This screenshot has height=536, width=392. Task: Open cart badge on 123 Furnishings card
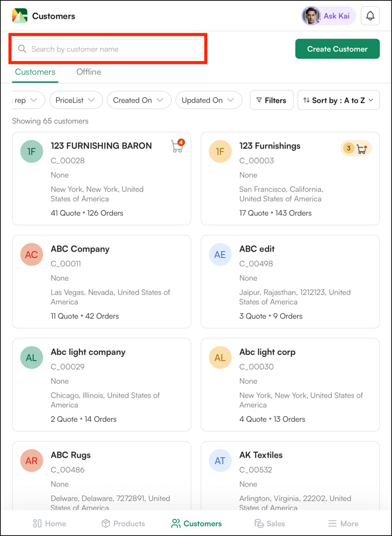pyautogui.click(x=356, y=149)
